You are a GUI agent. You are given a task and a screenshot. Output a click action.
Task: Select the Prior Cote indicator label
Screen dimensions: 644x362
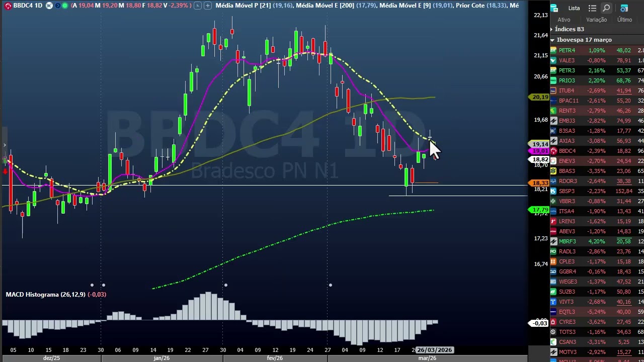coord(470,6)
